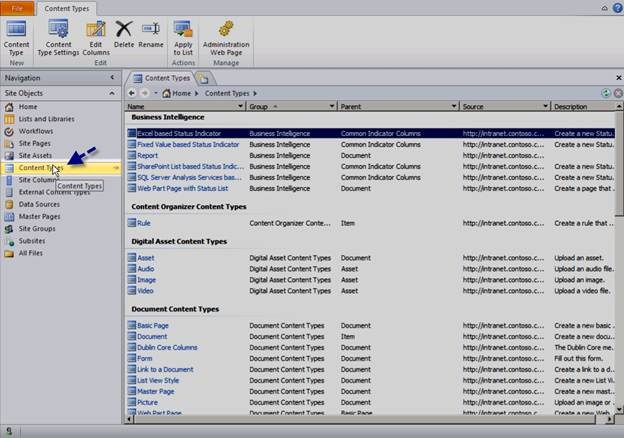Minimize the ribbon with the caret icon
This screenshot has height=438, width=624.
click(604, 8)
